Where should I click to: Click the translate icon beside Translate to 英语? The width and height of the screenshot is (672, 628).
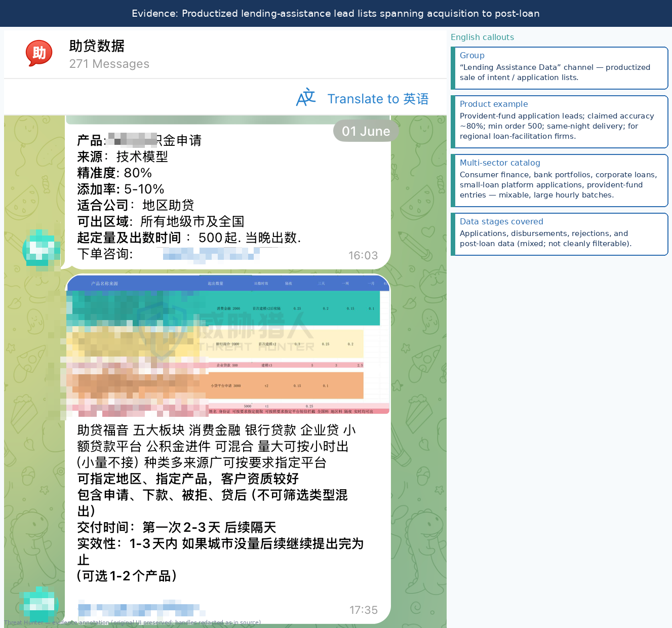(x=306, y=98)
